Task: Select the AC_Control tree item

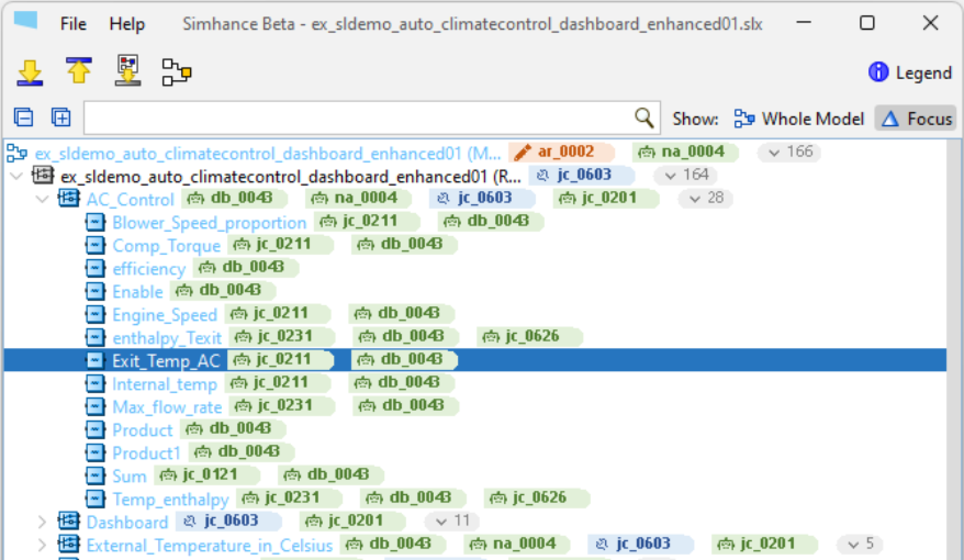Action: [130, 199]
